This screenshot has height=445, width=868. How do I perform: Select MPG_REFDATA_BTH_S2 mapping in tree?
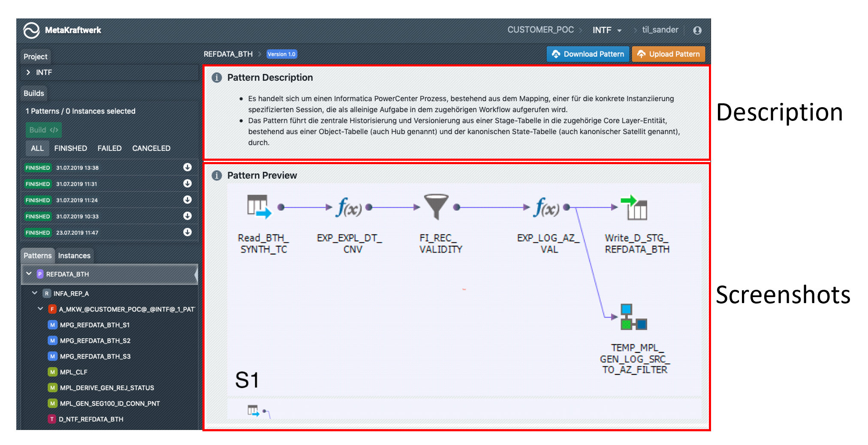95,341
